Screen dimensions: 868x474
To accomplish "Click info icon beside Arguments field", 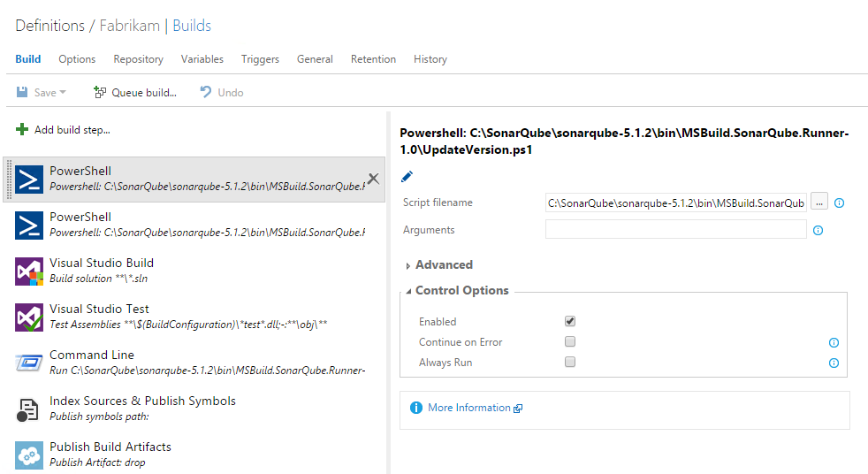I will tap(818, 230).
